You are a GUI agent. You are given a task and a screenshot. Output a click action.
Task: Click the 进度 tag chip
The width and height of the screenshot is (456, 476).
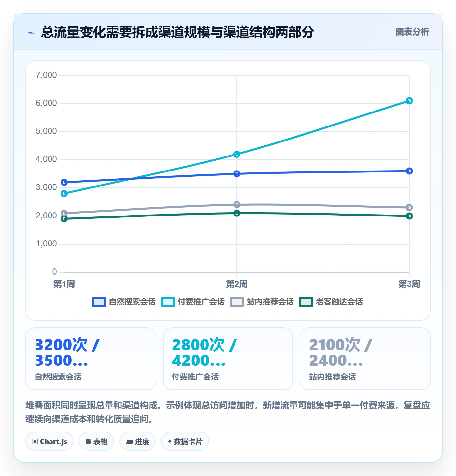click(137, 441)
